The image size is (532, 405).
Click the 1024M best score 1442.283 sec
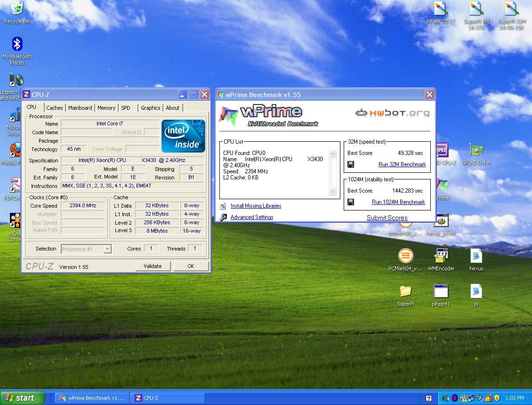click(407, 191)
